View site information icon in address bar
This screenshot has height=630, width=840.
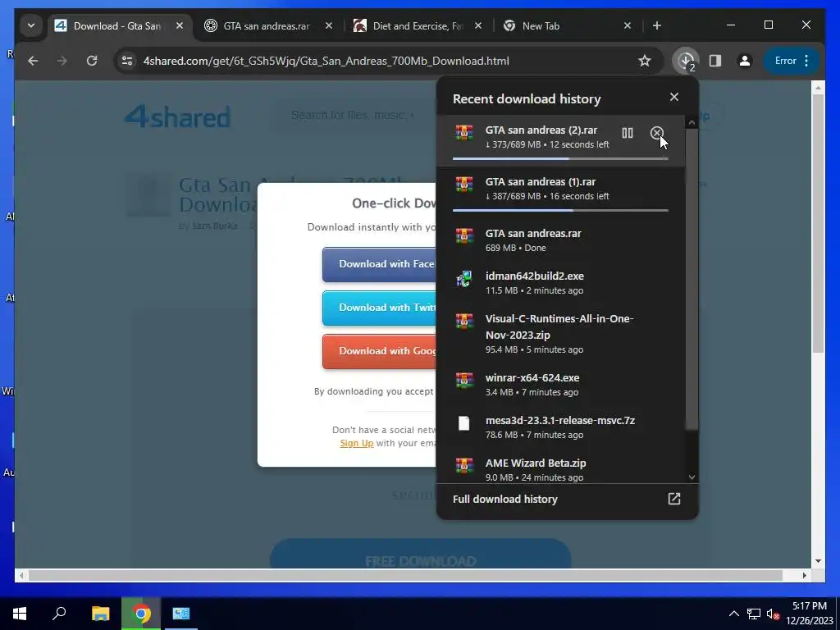(127, 61)
